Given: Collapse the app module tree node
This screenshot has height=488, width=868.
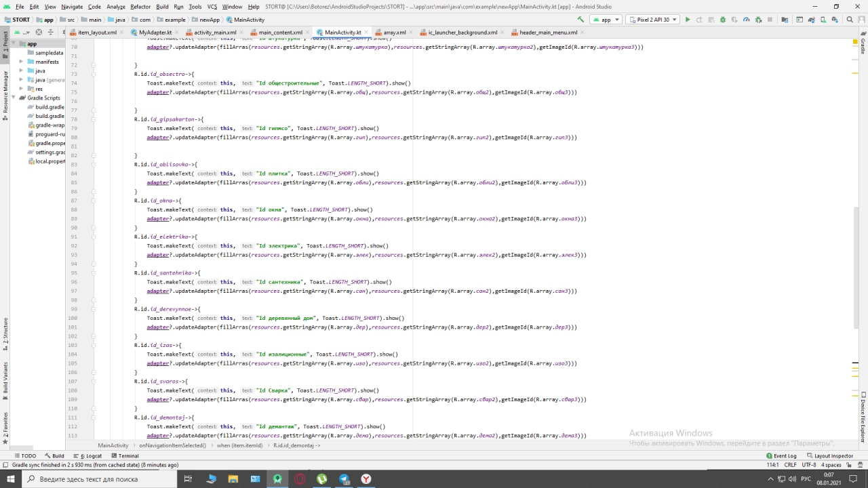Looking at the screenshot, I should click(x=14, y=44).
